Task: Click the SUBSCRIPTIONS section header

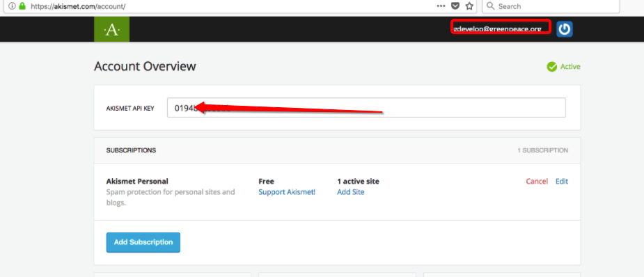Action: click(x=131, y=150)
